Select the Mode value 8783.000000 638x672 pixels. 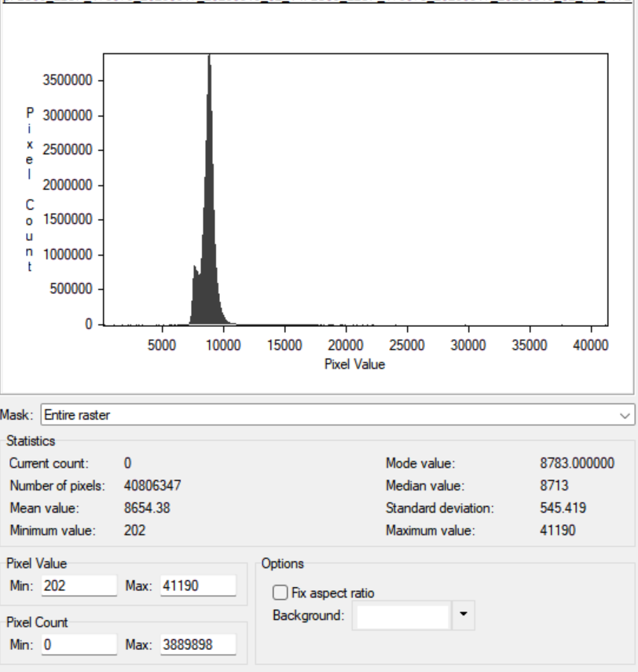point(577,463)
